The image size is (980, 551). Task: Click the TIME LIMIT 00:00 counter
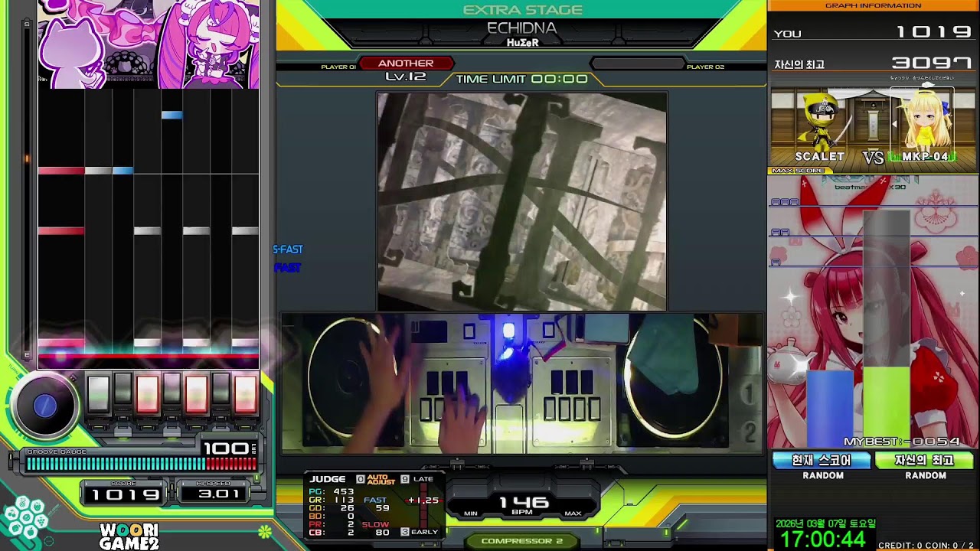522,79
